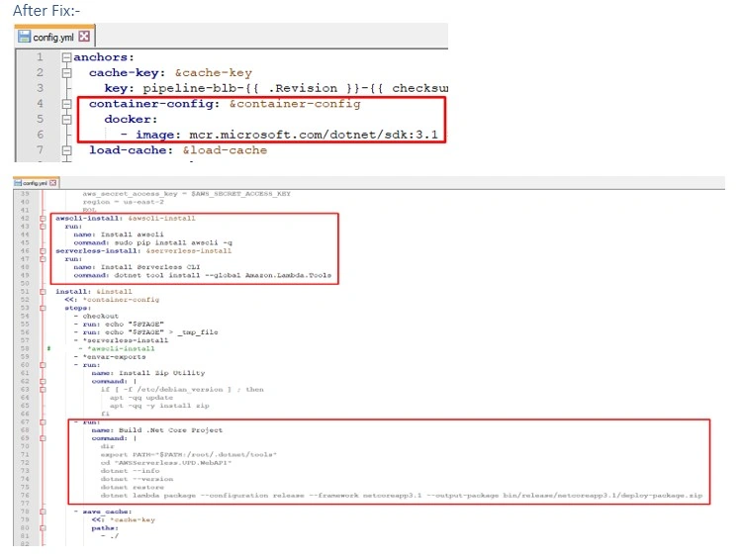Collapse the if-statement fold on line 63

[43, 390]
